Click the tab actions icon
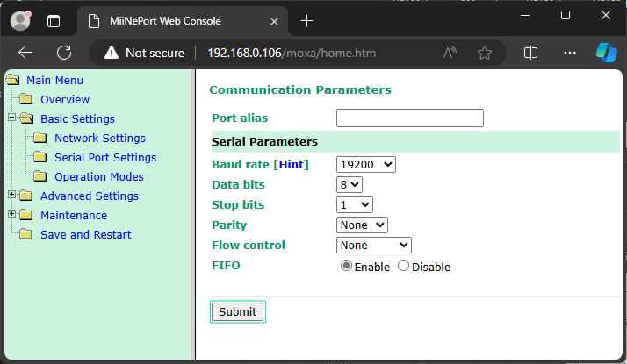This screenshot has height=364, width=627. click(54, 20)
